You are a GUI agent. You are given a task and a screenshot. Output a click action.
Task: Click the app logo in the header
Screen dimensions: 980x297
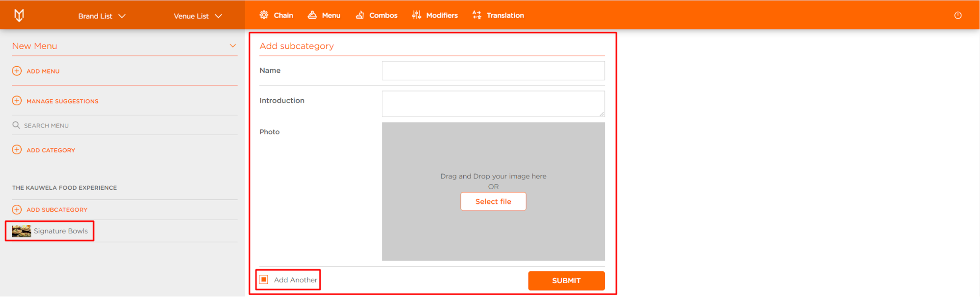19,15
